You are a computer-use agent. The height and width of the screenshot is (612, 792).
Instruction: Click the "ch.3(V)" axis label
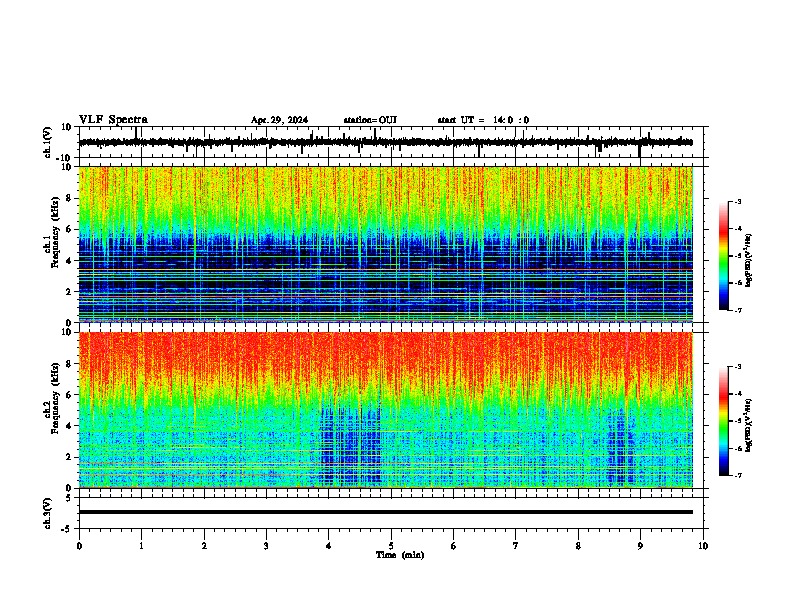(48, 513)
